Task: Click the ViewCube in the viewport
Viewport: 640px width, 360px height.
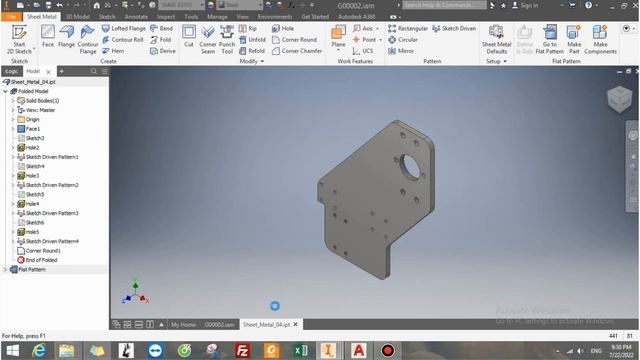Action: 620,99
